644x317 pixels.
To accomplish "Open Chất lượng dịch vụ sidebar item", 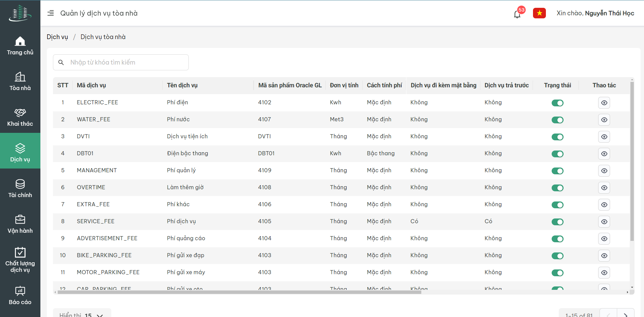I will (x=20, y=260).
